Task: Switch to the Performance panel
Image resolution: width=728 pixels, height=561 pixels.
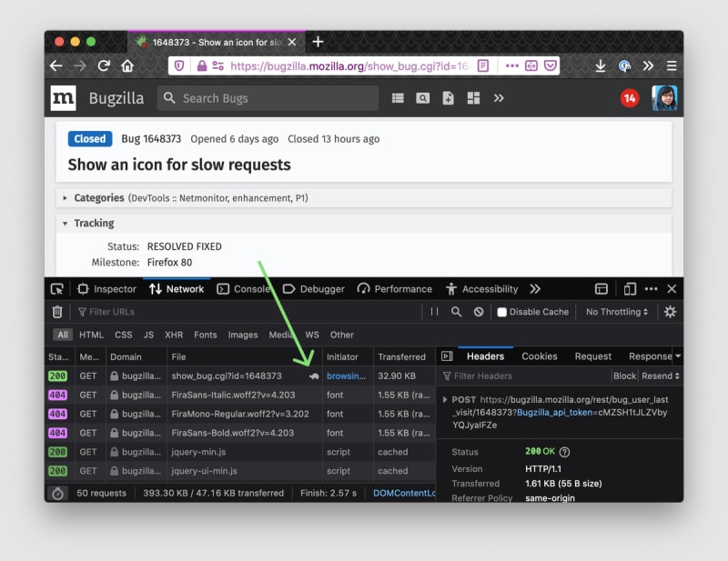Action: click(395, 289)
